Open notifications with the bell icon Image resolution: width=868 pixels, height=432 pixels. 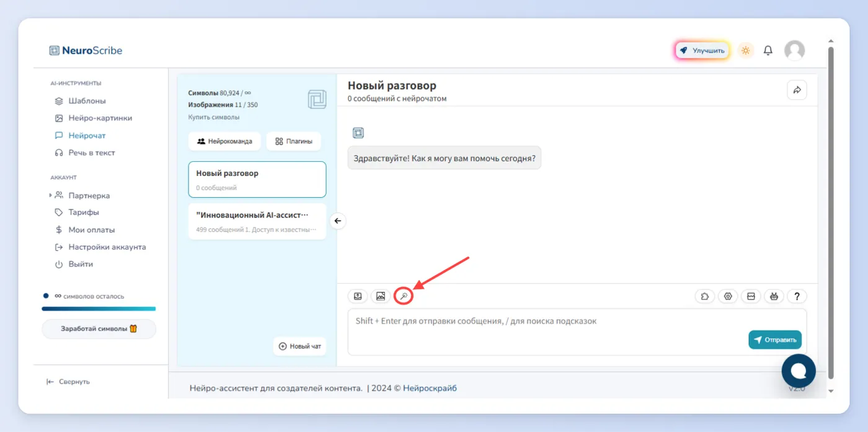[x=768, y=51]
